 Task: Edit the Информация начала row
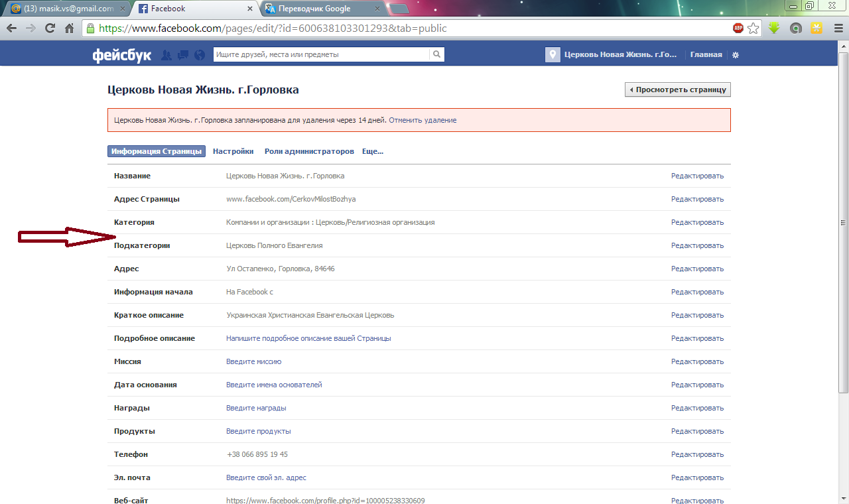click(697, 292)
